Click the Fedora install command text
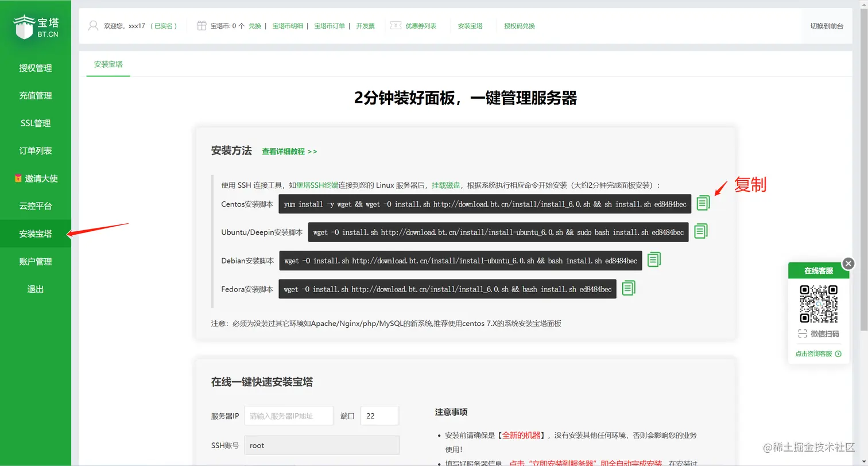Image resolution: width=868 pixels, height=466 pixels. tap(448, 289)
